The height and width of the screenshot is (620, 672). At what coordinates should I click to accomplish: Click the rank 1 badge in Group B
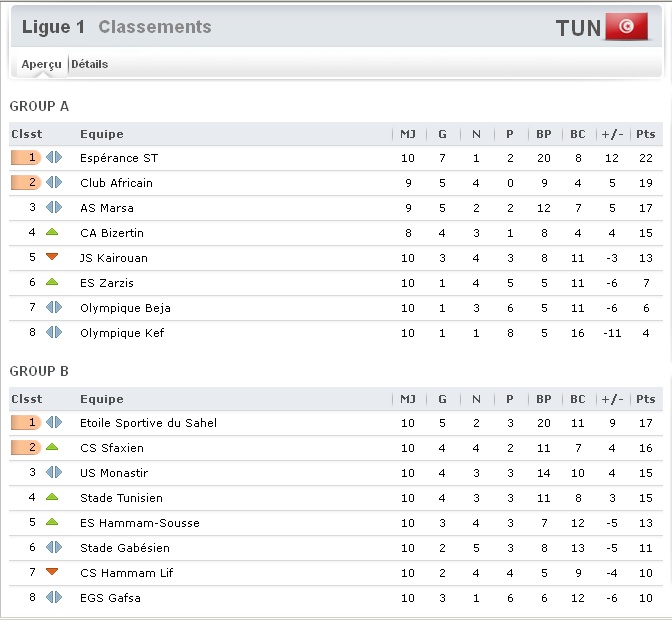click(x=26, y=422)
